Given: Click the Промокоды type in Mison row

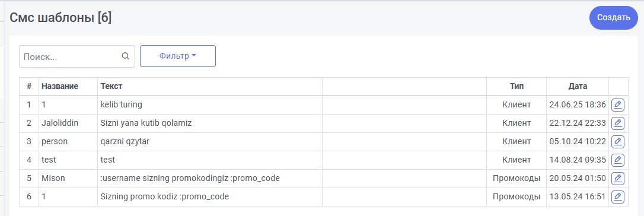Looking at the screenshot, I should click(x=517, y=179).
